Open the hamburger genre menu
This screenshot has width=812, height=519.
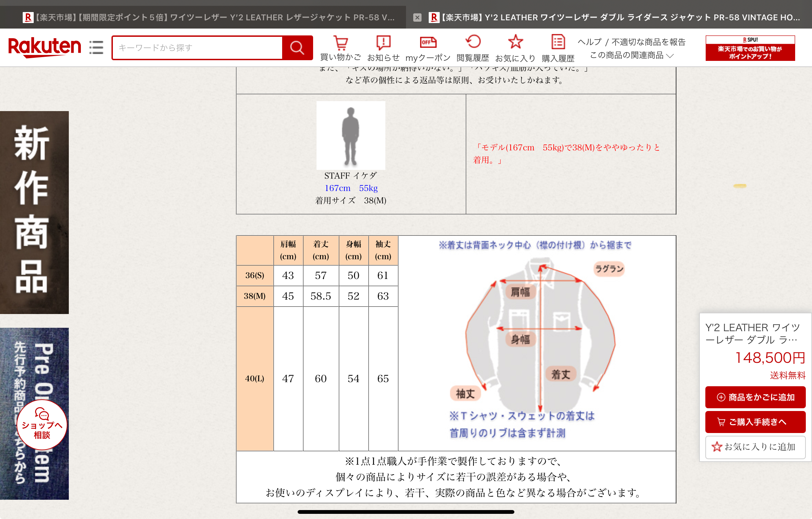pos(96,47)
